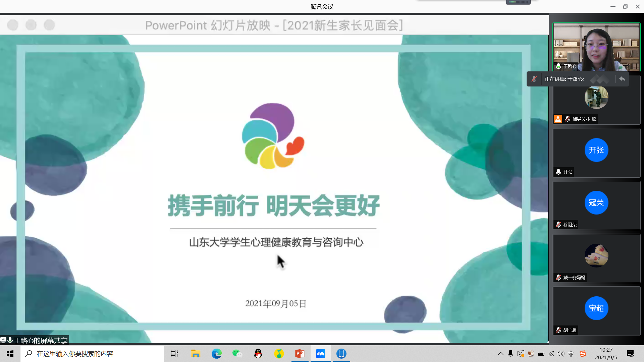Viewport: 644px width, 362px height.
Task: Click the Windows search input box
Action: [92, 354]
